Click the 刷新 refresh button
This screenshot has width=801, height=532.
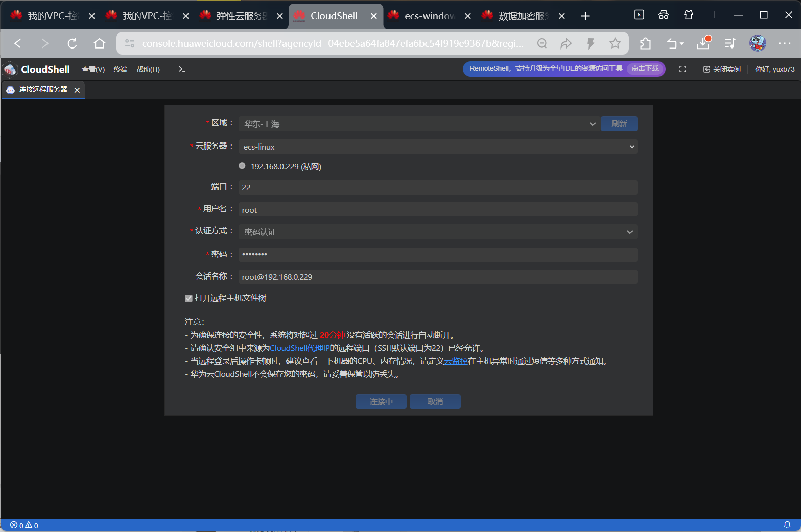[619, 124]
